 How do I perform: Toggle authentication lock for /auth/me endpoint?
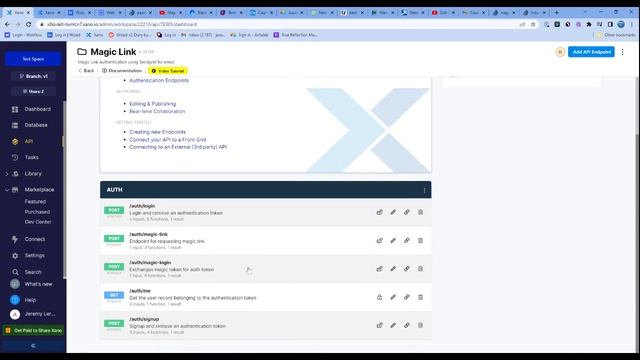(x=380, y=297)
